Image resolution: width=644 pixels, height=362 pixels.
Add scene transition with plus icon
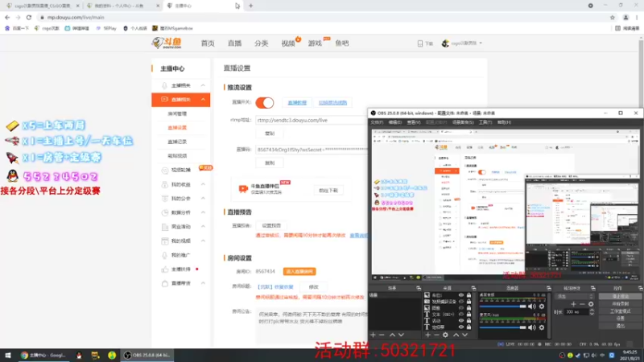573,304
